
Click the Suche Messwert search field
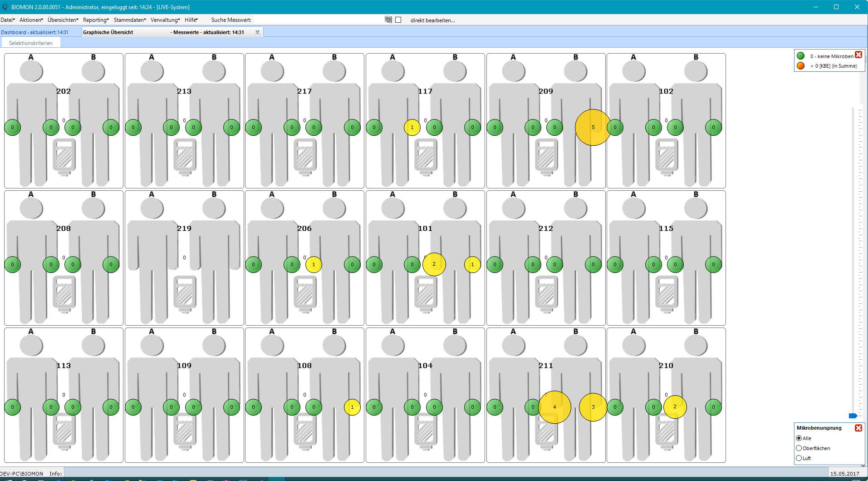coord(318,20)
